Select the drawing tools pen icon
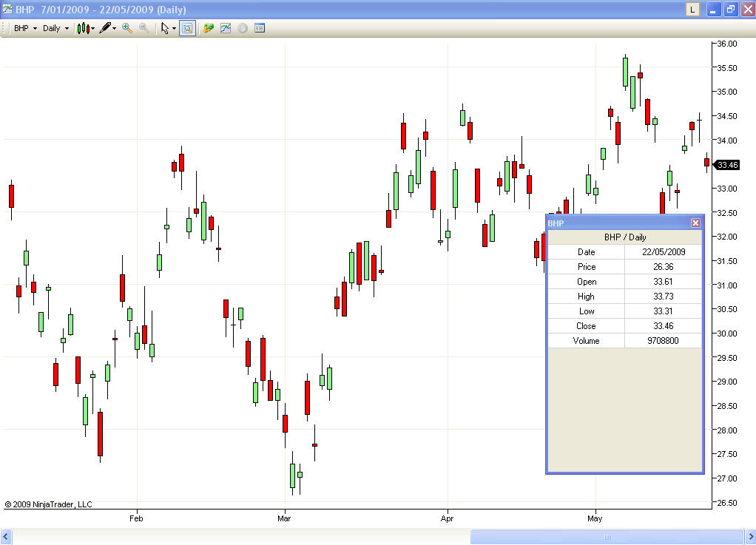Image resolution: width=756 pixels, height=545 pixels. click(x=105, y=28)
